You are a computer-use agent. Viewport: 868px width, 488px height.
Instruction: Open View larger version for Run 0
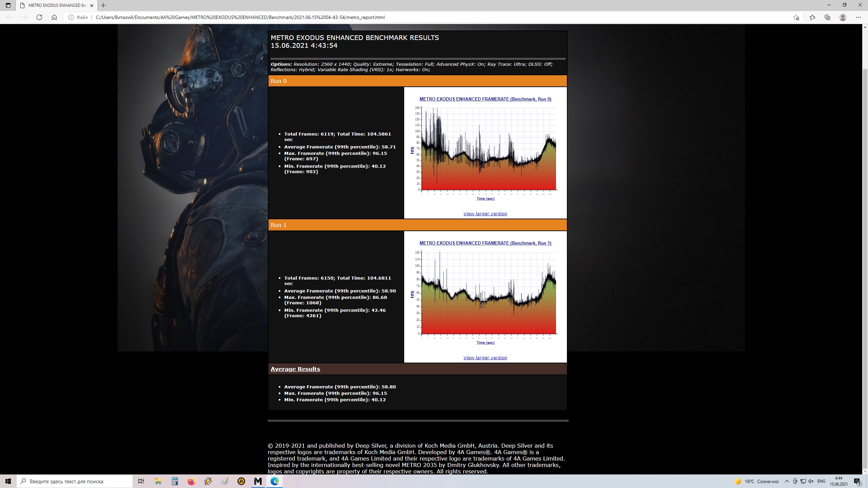pyautogui.click(x=485, y=214)
